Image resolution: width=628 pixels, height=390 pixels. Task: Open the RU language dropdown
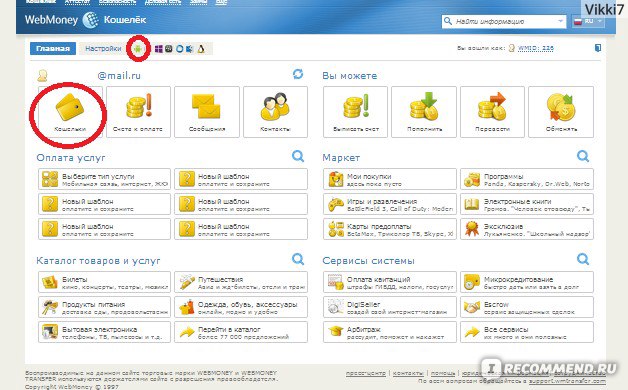pos(588,21)
